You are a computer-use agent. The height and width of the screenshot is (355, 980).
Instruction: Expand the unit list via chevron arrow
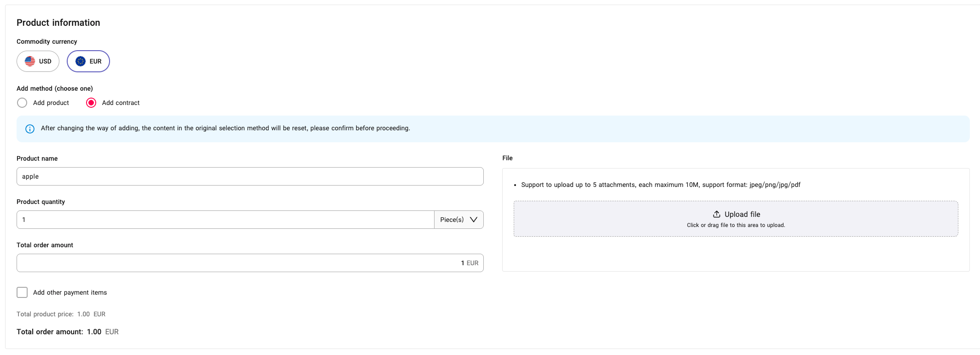point(474,220)
